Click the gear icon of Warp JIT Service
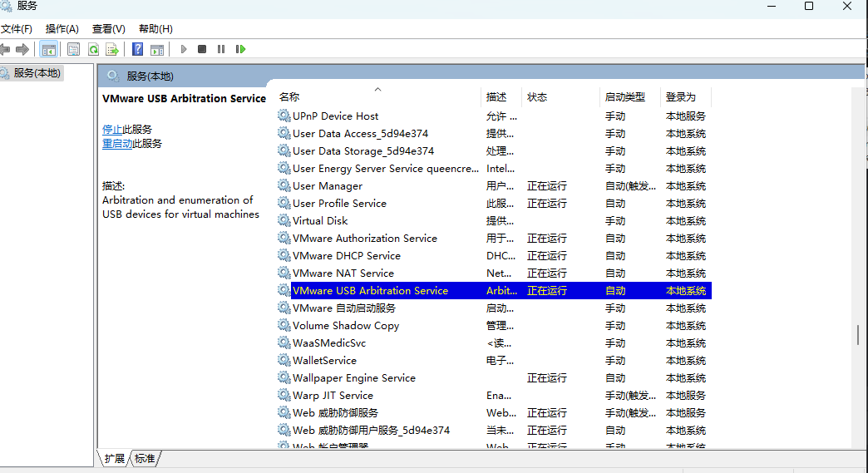This screenshot has height=473, width=868. [x=284, y=394]
